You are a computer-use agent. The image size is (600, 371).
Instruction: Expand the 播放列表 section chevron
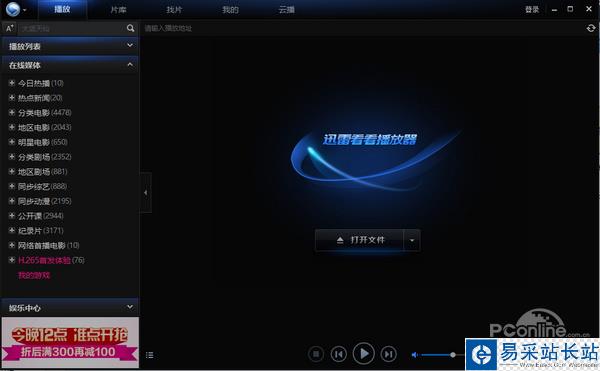[130, 46]
